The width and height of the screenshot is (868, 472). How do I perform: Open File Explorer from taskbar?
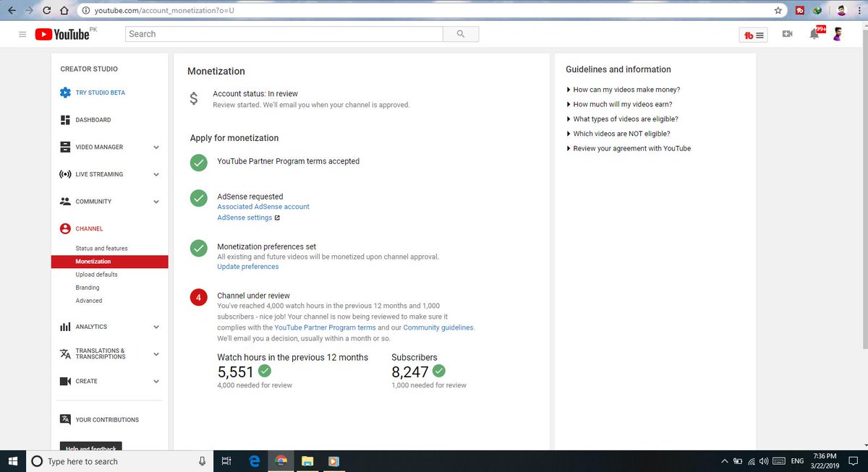point(307,461)
